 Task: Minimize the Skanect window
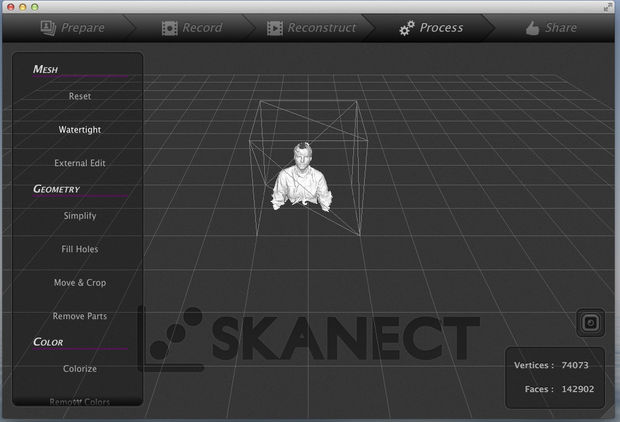(23, 7)
